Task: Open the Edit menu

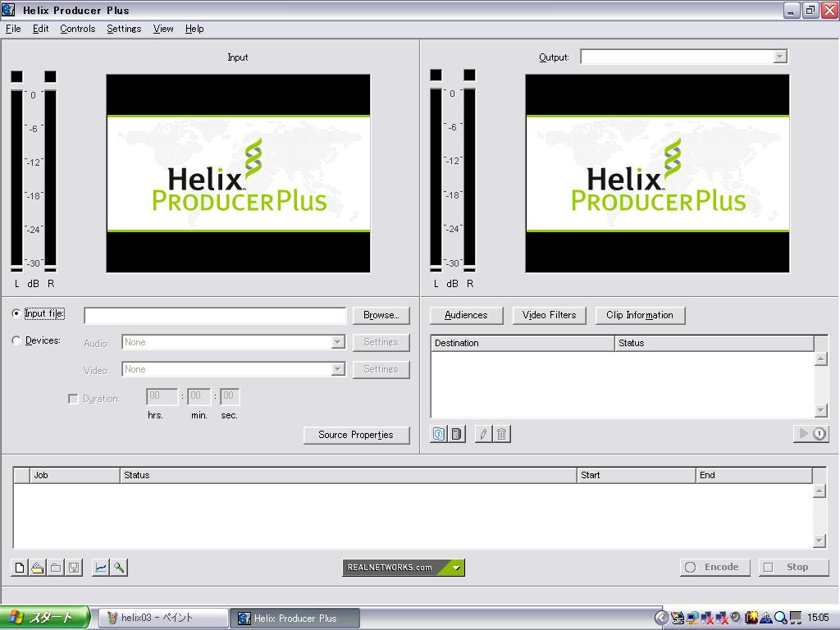Action: pyautogui.click(x=41, y=29)
